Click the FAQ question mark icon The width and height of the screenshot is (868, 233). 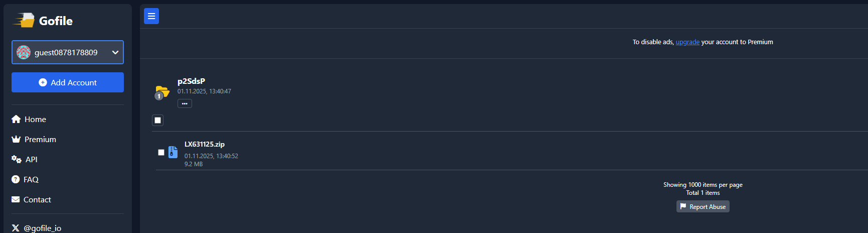(x=16, y=179)
